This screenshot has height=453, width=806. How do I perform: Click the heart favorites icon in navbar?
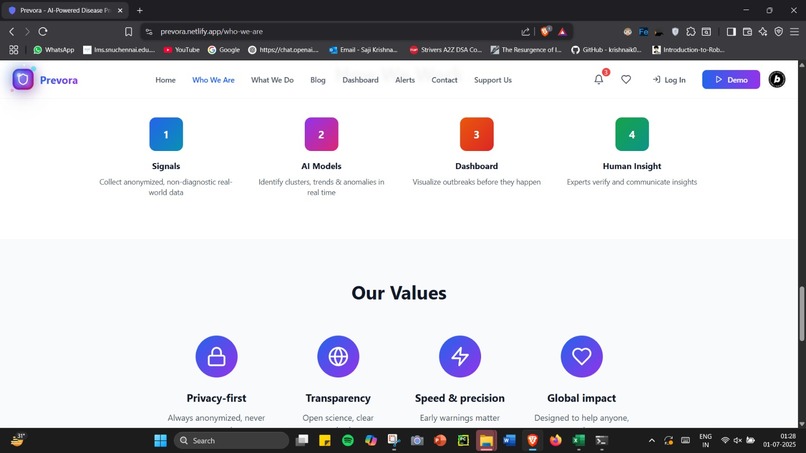[x=626, y=80]
